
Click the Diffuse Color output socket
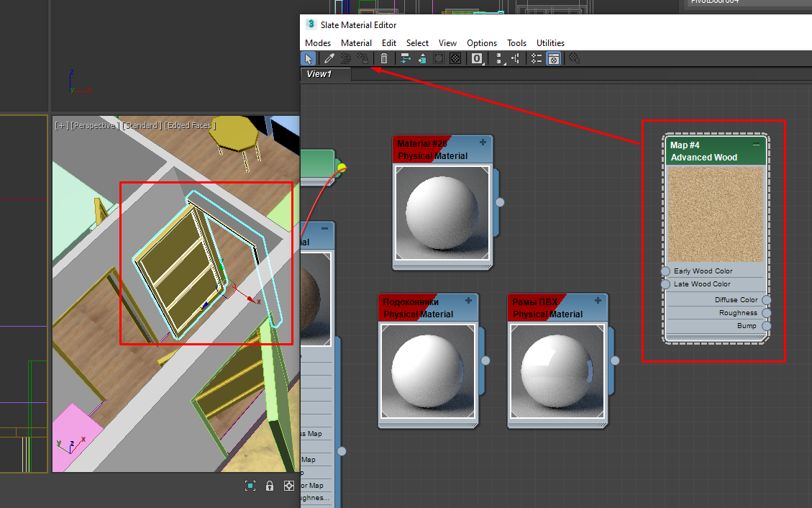coord(767,300)
